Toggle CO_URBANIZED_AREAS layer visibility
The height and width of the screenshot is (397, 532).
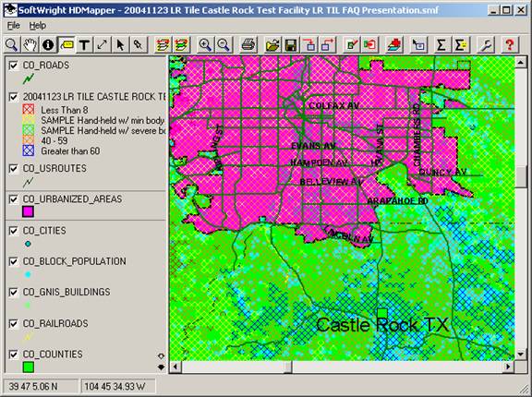coord(13,199)
